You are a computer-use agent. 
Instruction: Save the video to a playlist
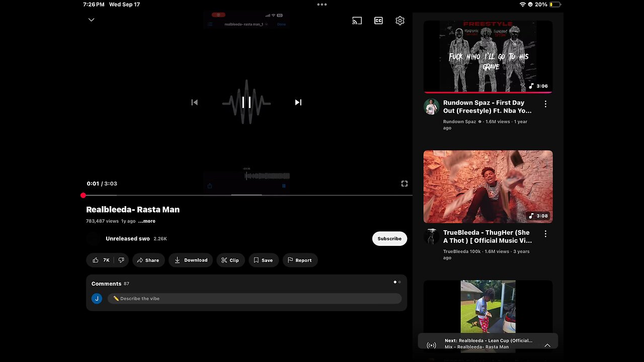tap(264, 260)
